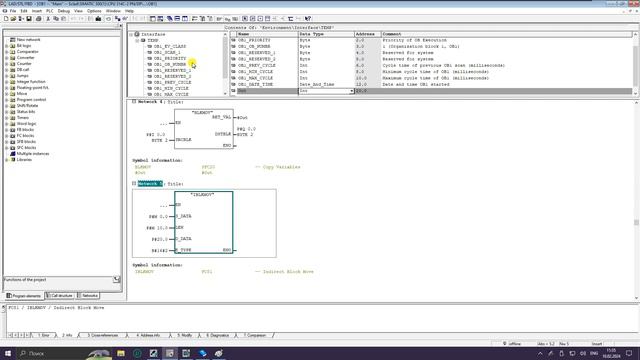Open the Debug menu
640x360 pixels.
(64, 11)
